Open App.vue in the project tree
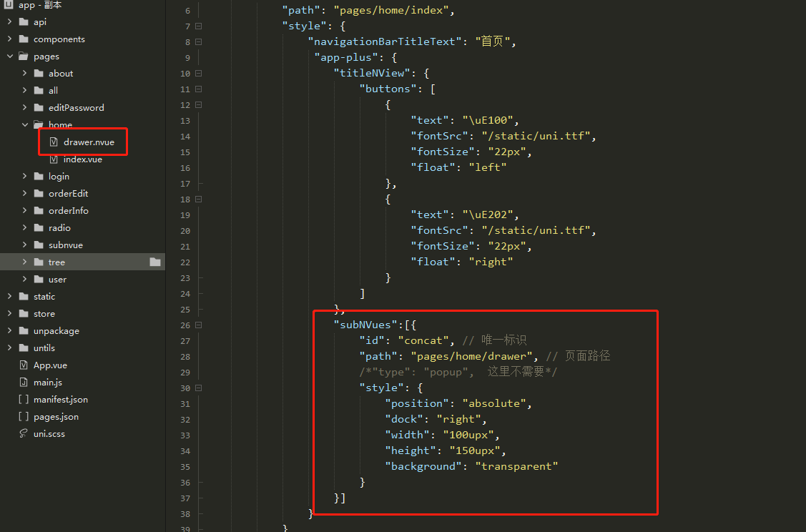The image size is (806, 532). click(50, 365)
